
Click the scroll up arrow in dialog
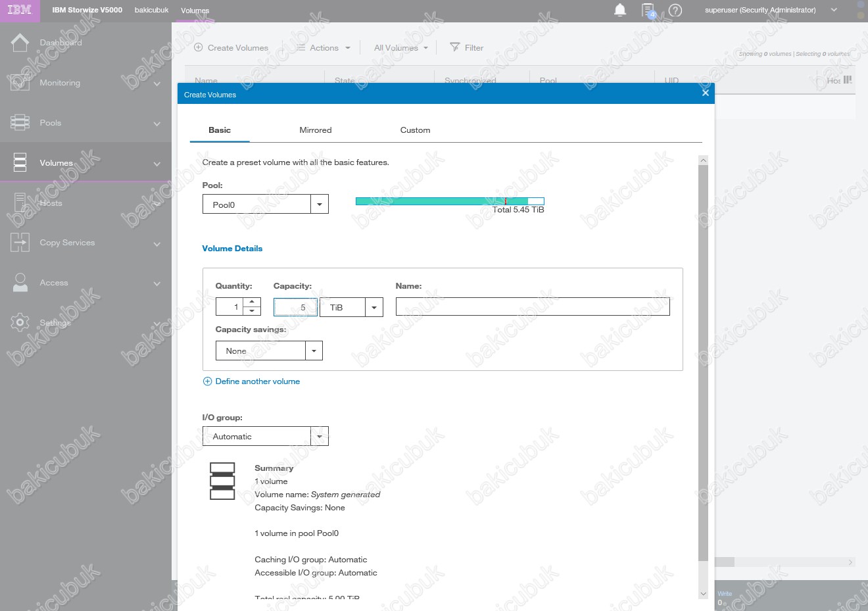[x=703, y=160]
